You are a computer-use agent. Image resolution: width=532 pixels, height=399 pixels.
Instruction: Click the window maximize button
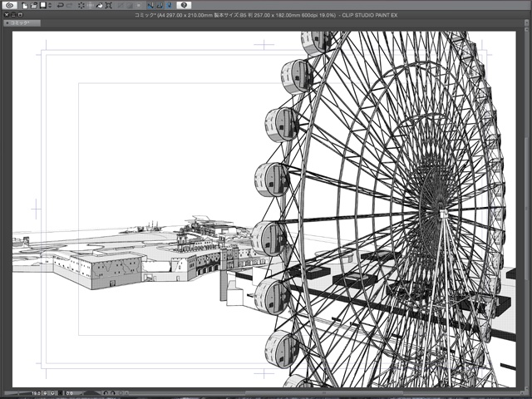pos(20,15)
